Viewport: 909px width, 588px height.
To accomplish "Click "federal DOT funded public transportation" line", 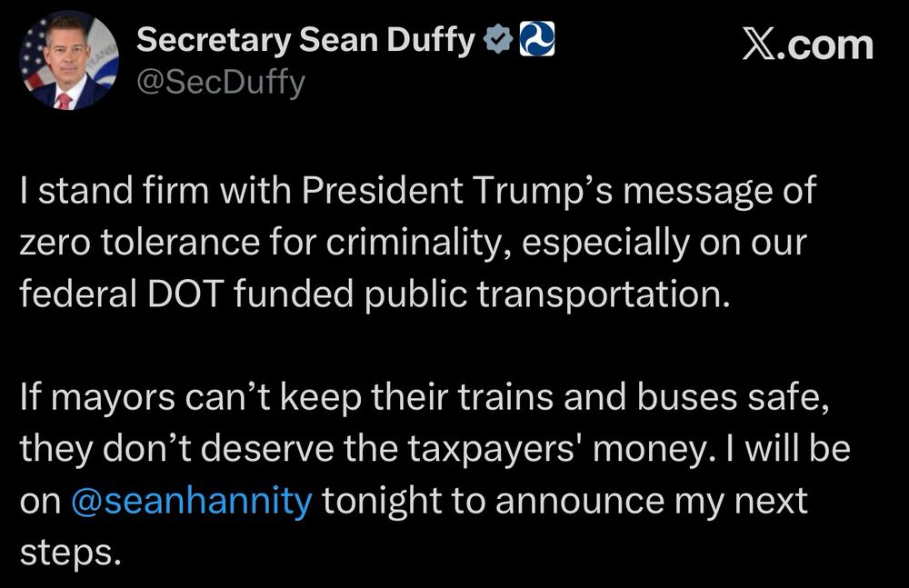I will coord(375,294).
